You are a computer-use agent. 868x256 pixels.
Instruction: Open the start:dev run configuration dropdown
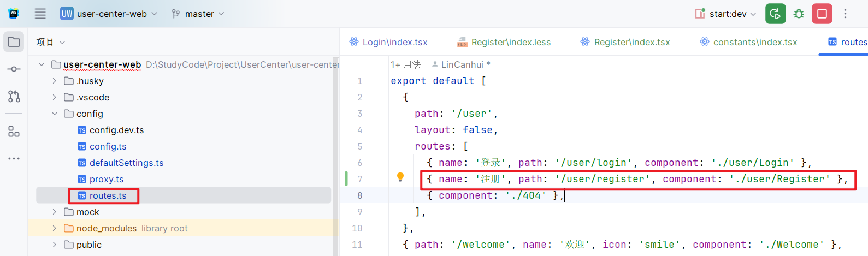coord(726,14)
